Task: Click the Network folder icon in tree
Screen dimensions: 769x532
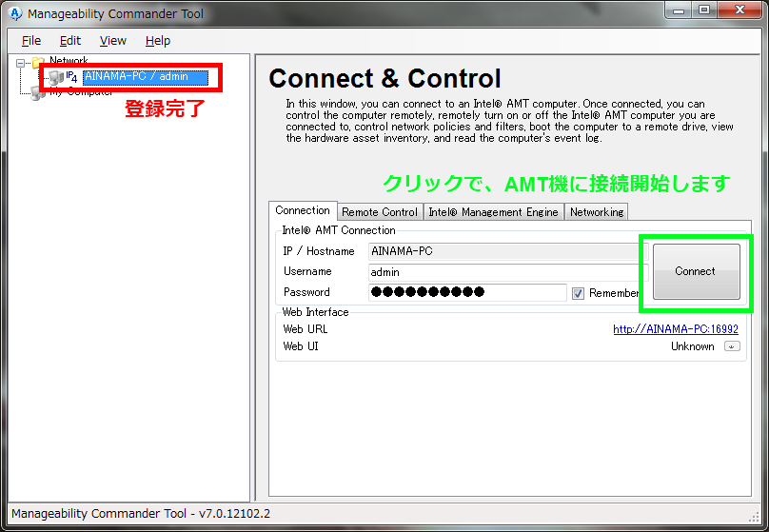Action: point(38,61)
